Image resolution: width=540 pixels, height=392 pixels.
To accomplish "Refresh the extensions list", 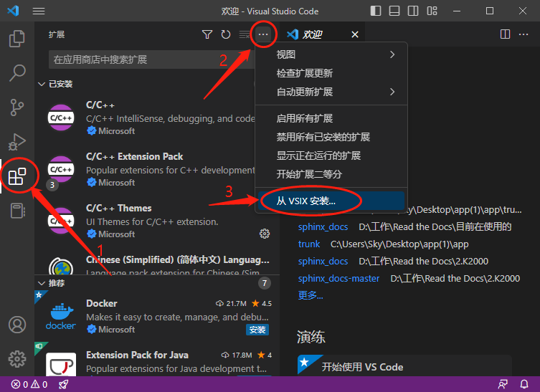I will (226, 34).
